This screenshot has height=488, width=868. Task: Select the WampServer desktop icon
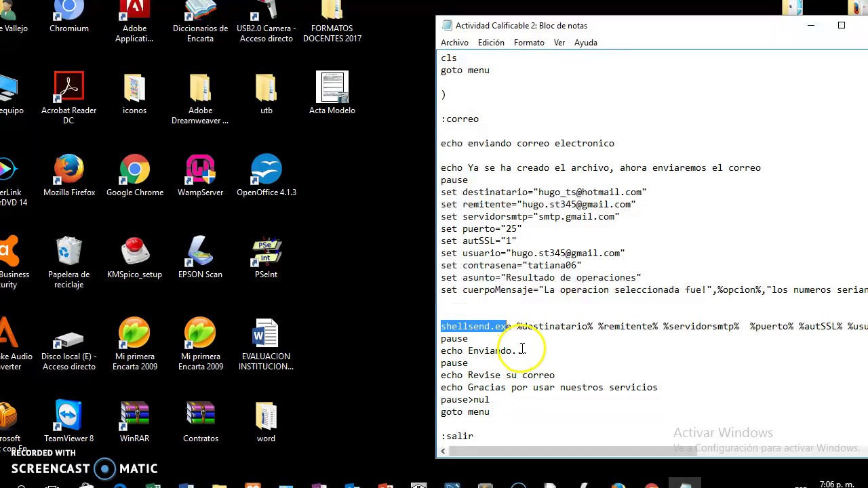[x=200, y=176]
